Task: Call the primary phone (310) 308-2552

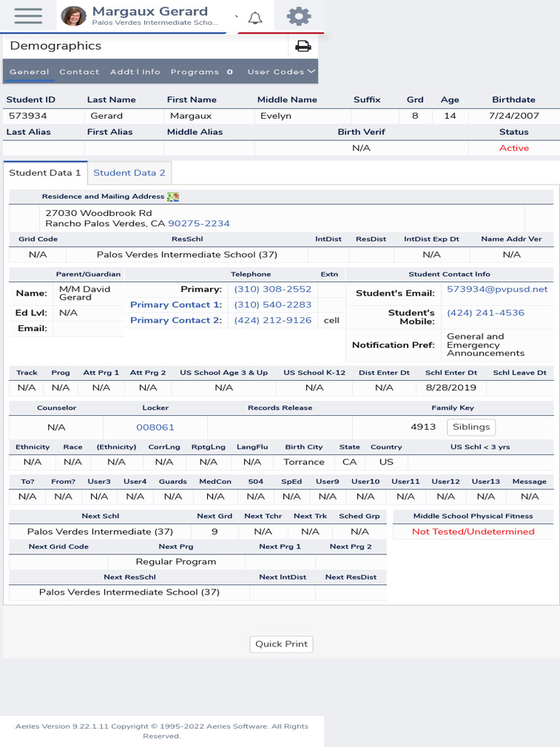Action: coord(273,289)
